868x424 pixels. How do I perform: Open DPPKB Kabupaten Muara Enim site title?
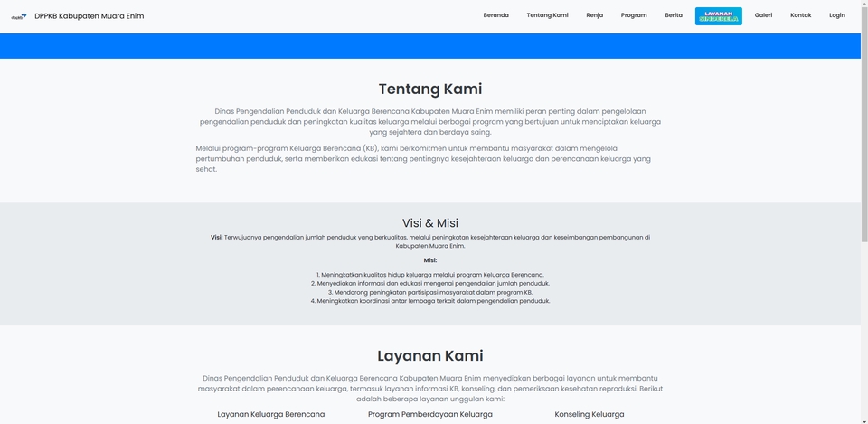click(90, 16)
